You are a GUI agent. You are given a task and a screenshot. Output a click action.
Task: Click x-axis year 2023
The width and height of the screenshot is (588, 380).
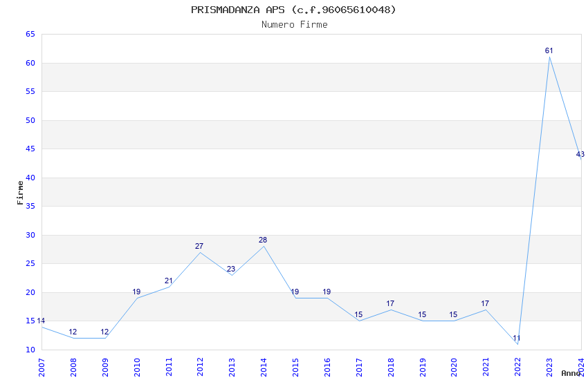(549, 367)
